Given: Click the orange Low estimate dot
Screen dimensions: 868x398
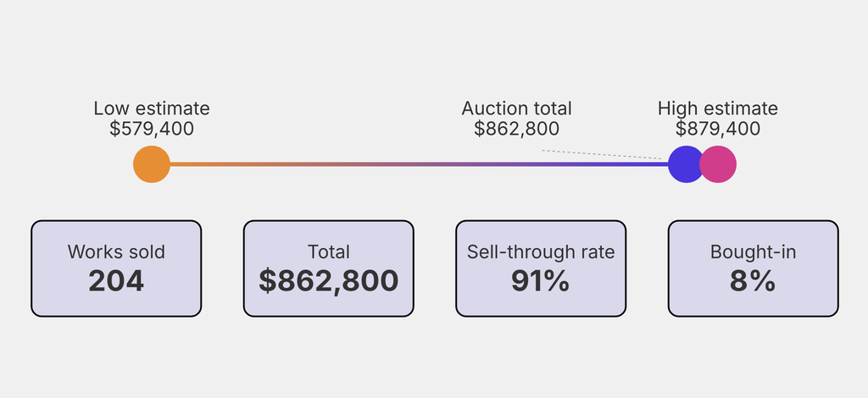Looking at the screenshot, I should pyautogui.click(x=152, y=164).
